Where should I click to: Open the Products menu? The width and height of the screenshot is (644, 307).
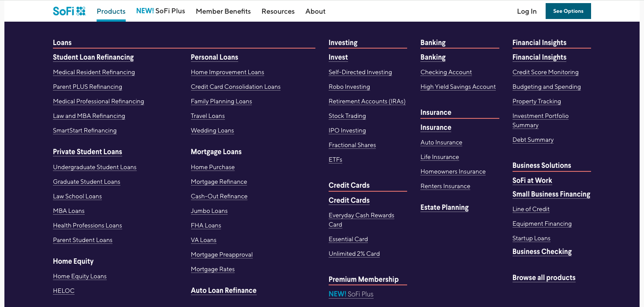coord(111,11)
